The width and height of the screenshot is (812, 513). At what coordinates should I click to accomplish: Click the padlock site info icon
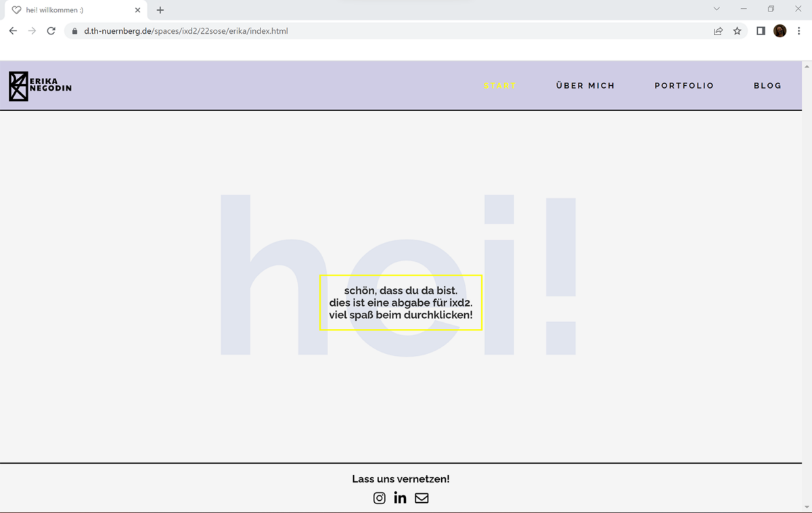point(74,31)
